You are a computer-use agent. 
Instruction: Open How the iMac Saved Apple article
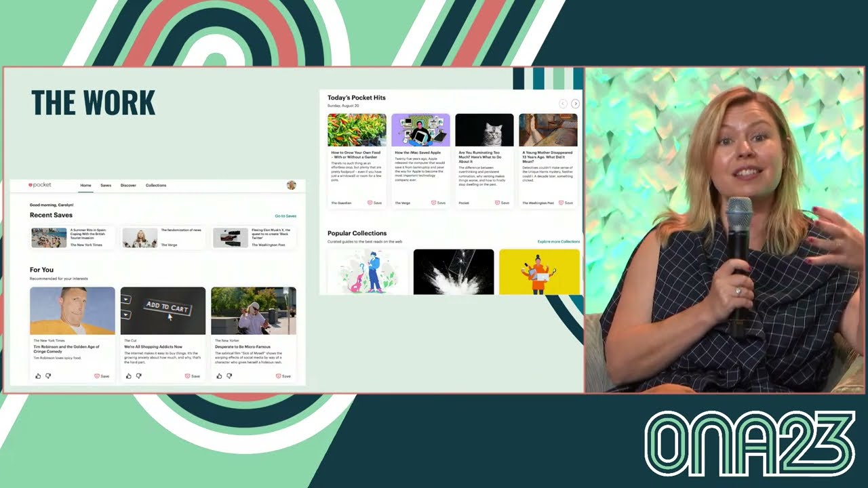pos(418,152)
